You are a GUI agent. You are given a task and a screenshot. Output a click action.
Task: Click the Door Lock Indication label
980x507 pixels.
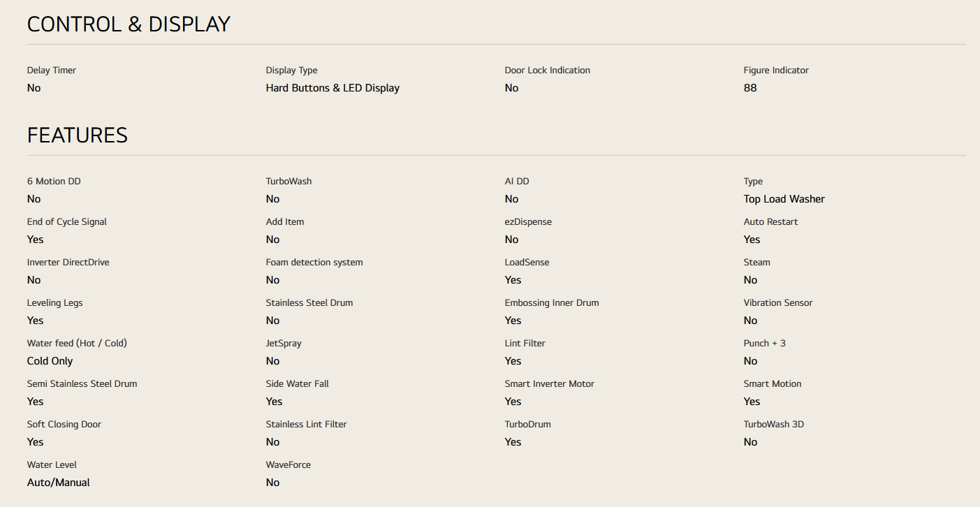point(547,71)
